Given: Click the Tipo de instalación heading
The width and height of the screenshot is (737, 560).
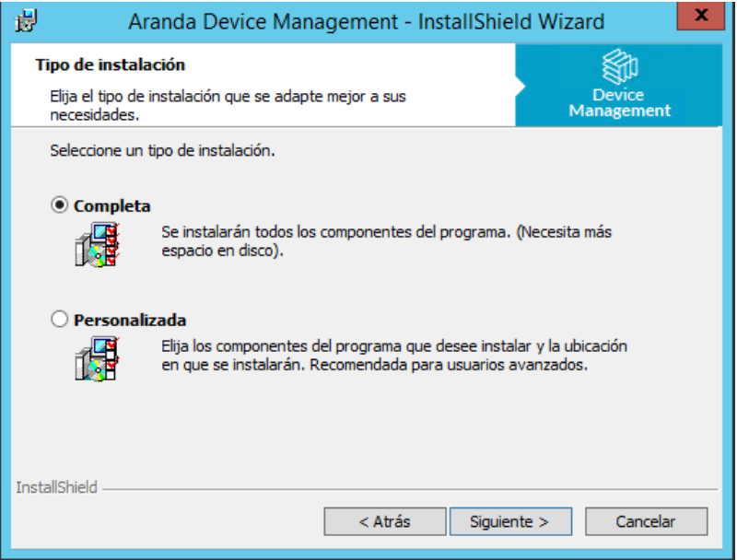Looking at the screenshot, I should pyautogui.click(x=110, y=64).
